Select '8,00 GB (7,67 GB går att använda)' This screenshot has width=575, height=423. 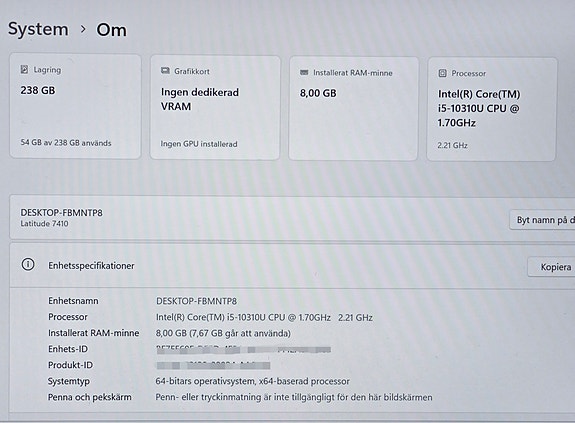click(x=223, y=333)
